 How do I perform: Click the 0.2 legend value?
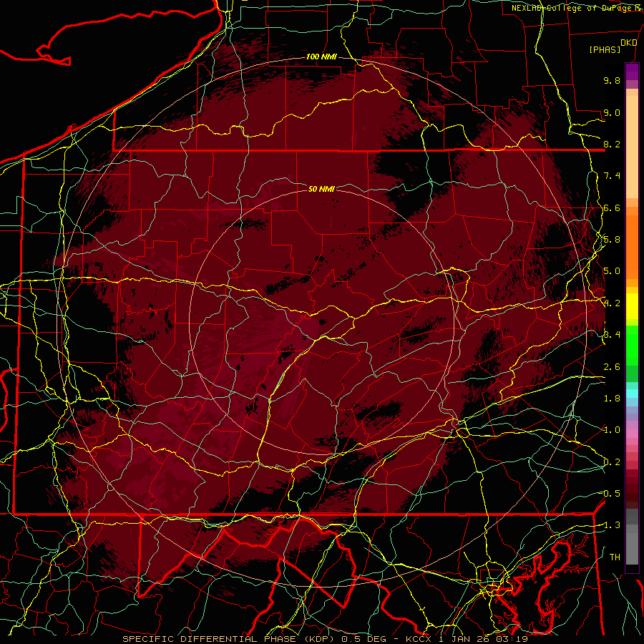pos(612,462)
